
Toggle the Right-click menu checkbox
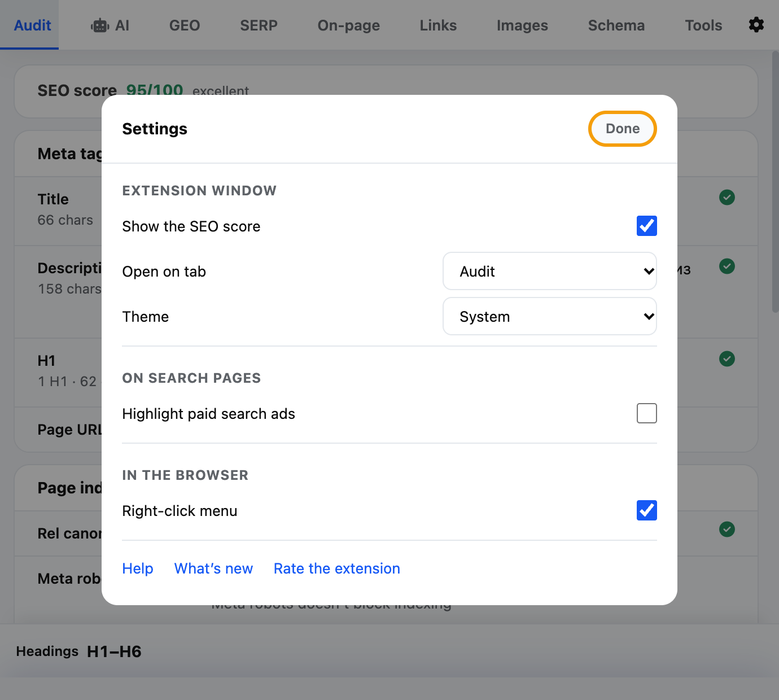point(647,510)
